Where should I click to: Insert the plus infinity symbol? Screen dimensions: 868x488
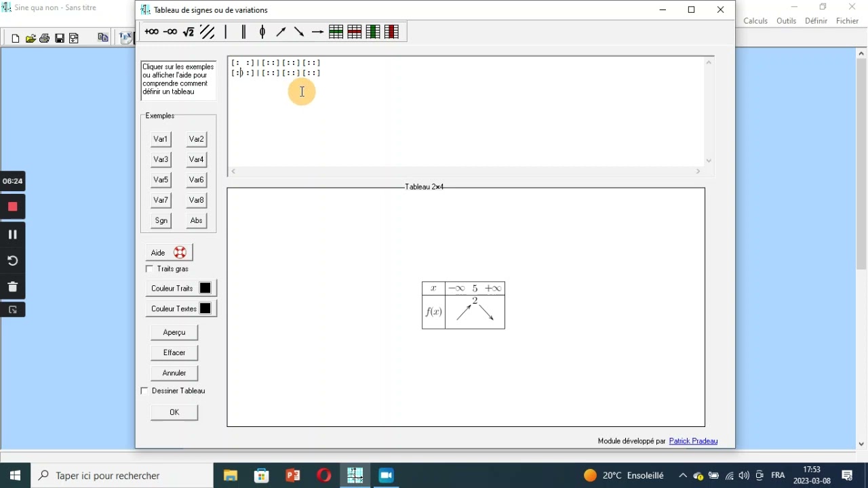click(152, 32)
